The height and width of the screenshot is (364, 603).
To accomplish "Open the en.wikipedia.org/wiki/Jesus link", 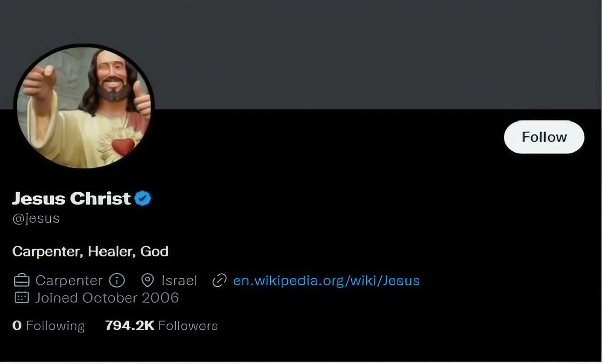I will pos(326,280).
